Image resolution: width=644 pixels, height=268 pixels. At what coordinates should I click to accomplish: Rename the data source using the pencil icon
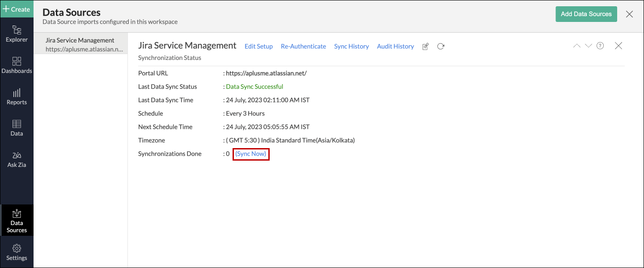click(425, 46)
